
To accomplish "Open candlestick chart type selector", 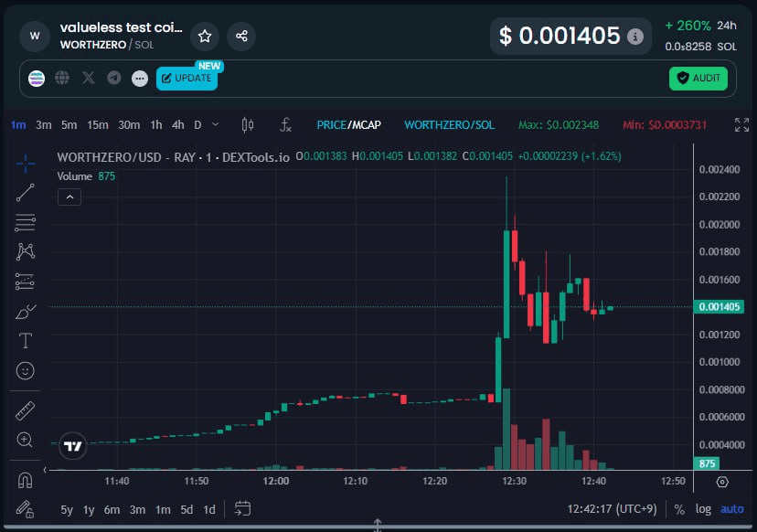I will (248, 125).
